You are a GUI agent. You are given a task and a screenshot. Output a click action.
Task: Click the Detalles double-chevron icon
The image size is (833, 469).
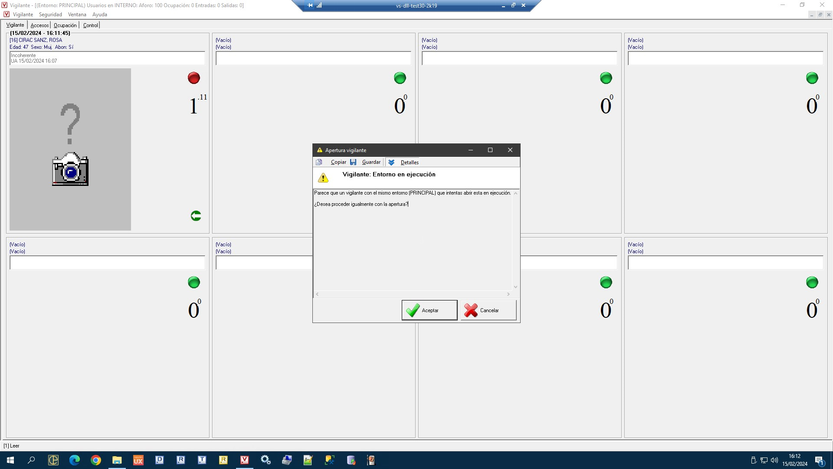391,162
